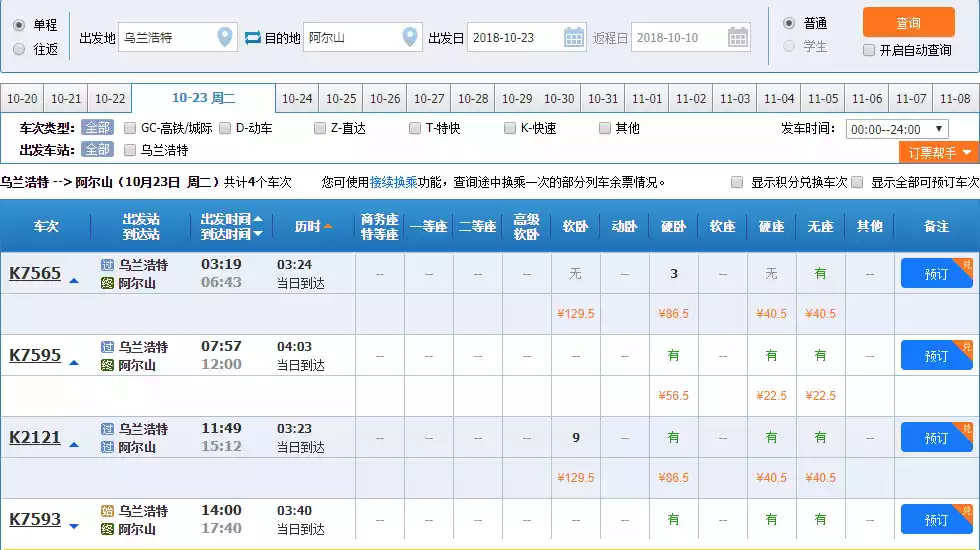Sort by duration using 历时 arrow
980x550 pixels.
point(328,227)
